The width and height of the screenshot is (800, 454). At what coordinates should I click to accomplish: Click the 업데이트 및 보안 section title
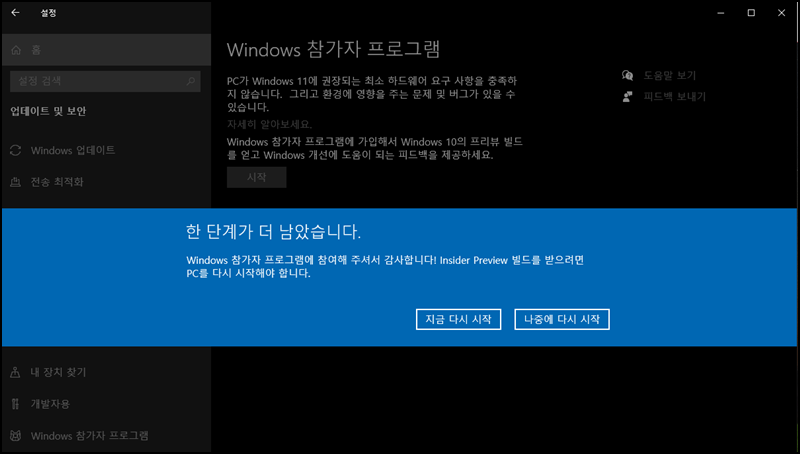click(x=48, y=111)
